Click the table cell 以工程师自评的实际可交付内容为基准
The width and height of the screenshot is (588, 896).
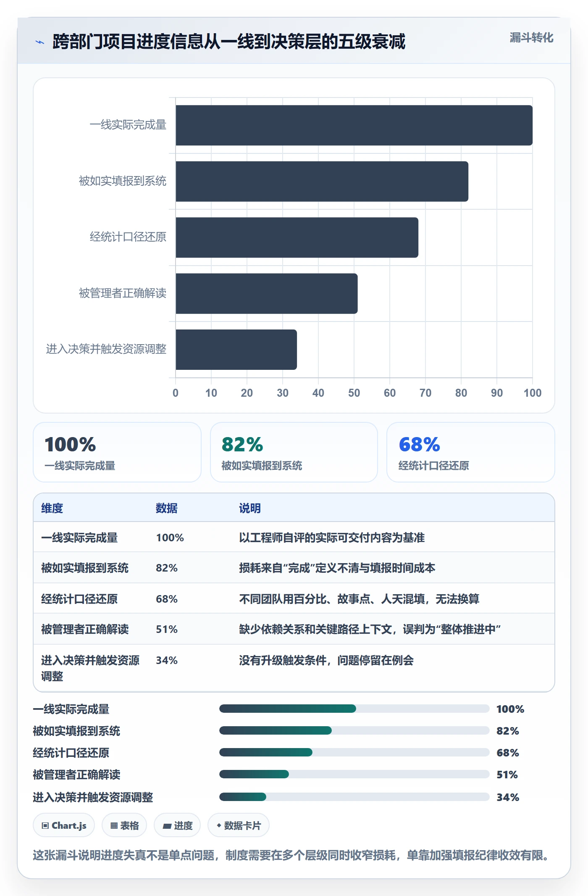332,538
